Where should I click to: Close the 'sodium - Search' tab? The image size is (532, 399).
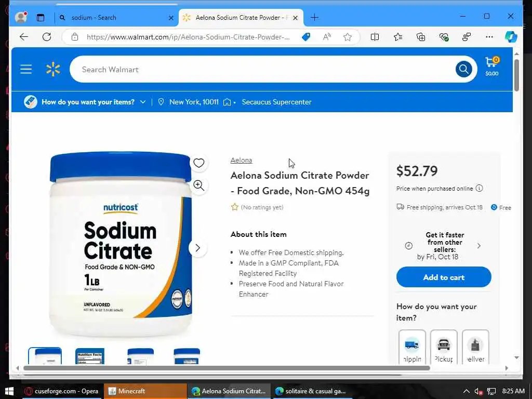point(171,18)
